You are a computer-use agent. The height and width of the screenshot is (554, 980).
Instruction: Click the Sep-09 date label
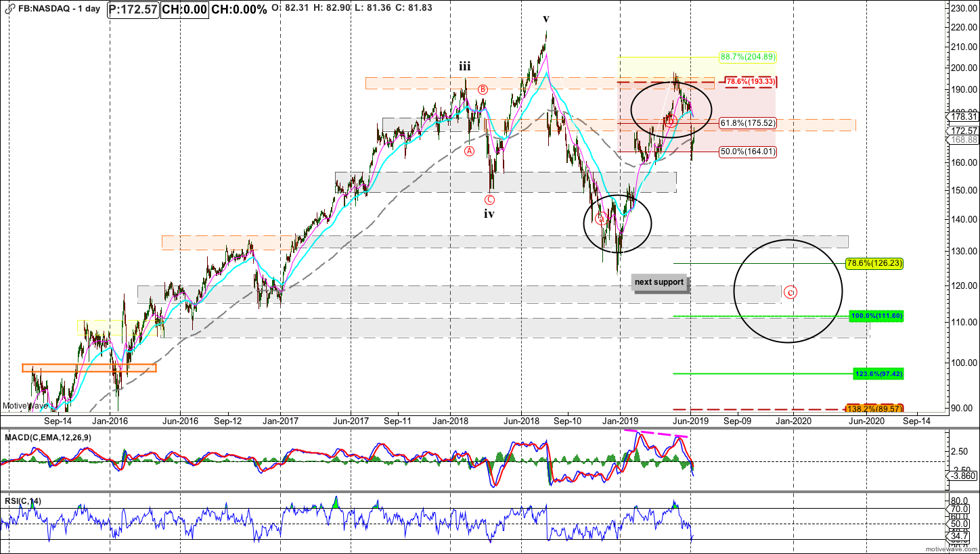[x=737, y=421]
